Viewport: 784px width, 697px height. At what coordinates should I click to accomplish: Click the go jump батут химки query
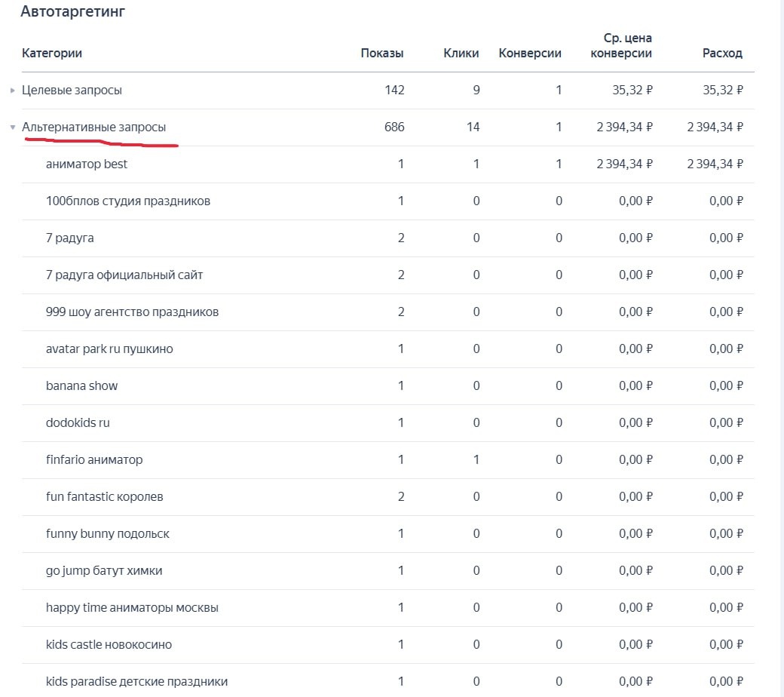pos(104,571)
